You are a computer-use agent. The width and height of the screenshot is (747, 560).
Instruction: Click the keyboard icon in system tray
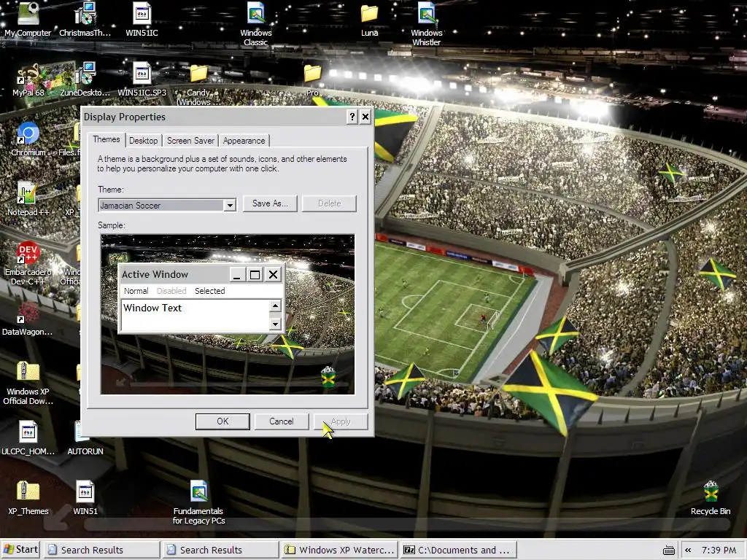tap(669, 550)
